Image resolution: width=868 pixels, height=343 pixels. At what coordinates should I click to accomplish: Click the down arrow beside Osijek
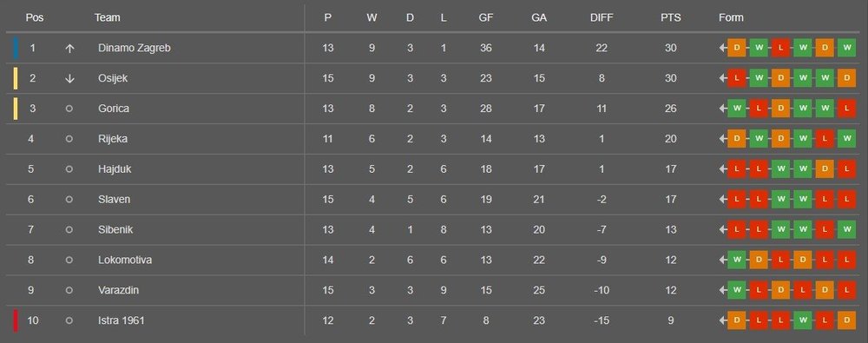coord(69,79)
